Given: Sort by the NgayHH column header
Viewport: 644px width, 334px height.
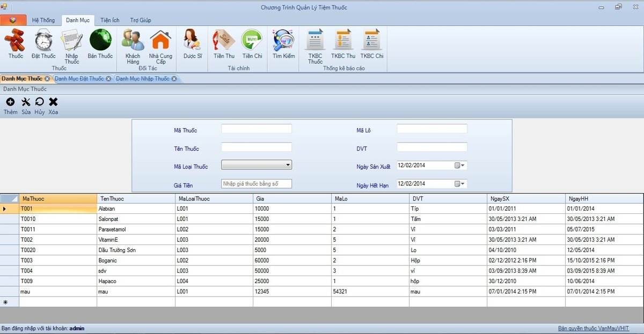Looking at the screenshot, I should click(604, 198).
